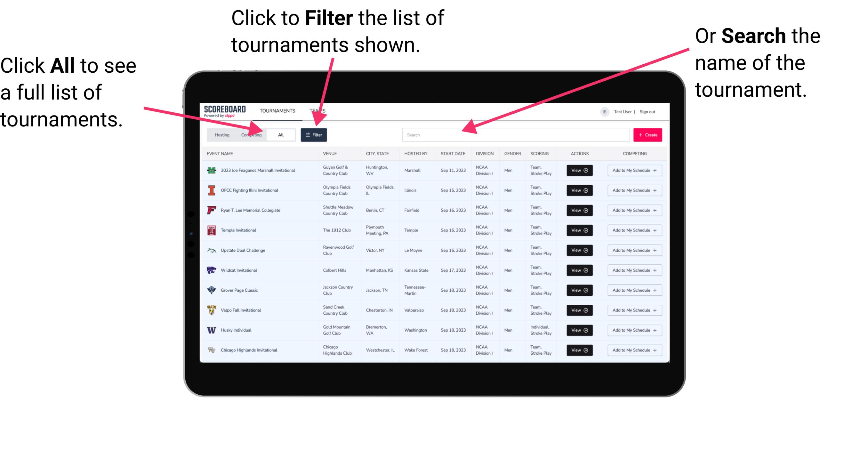Image resolution: width=868 pixels, height=467 pixels.
Task: Click the Temple University team icon
Action: [x=211, y=230]
